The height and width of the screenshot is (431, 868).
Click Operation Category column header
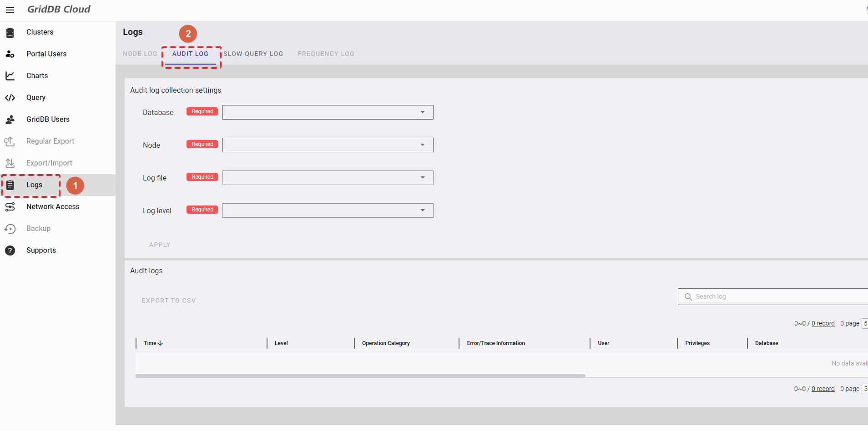tap(386, 343)
